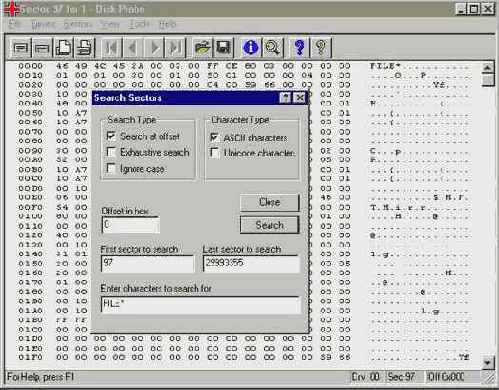
Task: Click the vertical scrollbar thumb
Action: pos(488,80)
